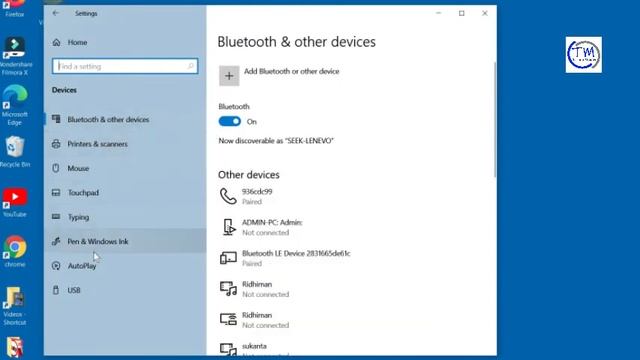Turn off the Bluetooth toggle
This screenshot has width=640, height=360.
229,121
